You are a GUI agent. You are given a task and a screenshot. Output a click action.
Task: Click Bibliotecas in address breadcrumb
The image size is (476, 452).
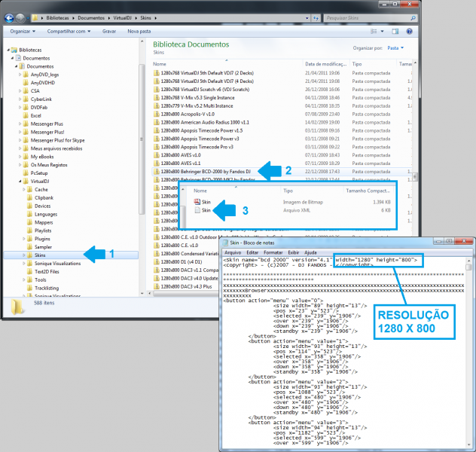pyautogui.click(x=58, y=18)
